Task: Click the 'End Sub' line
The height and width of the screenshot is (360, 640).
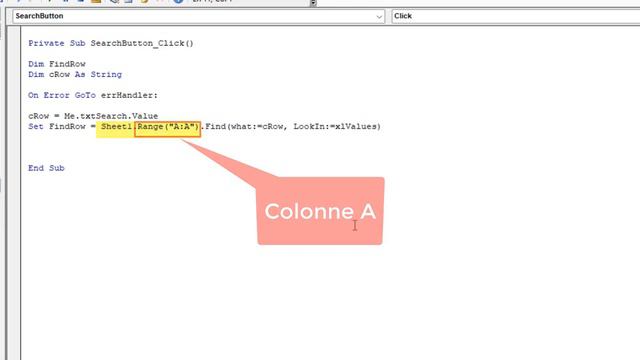Action: [x=46, y=168]
